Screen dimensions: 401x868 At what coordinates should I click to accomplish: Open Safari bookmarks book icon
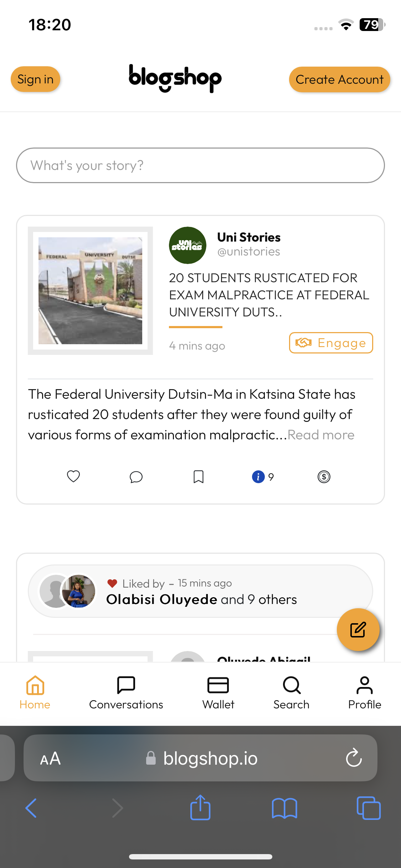[x=284, y=808]
